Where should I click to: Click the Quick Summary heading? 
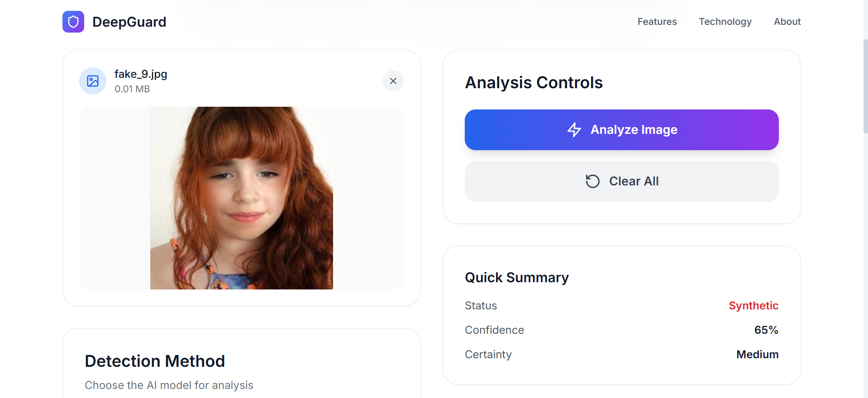click(517, 277)
